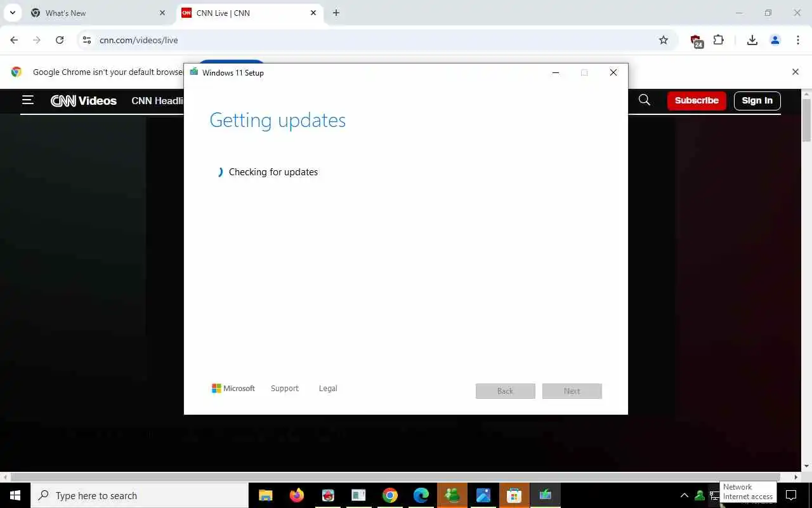Image resolution: width=812 pixels, height=508 pixels.
Task: Open the Photos app from taskbar
Action: tap(483, 495)
